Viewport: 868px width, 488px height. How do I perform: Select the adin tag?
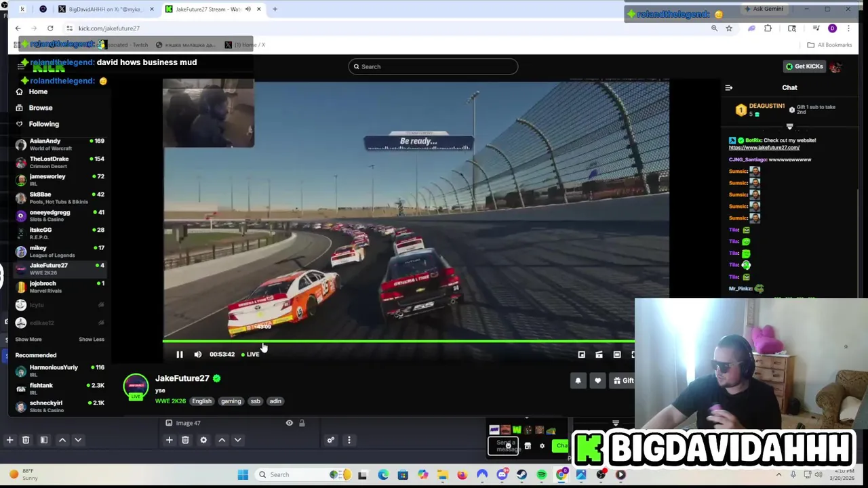tap(275, 401)
